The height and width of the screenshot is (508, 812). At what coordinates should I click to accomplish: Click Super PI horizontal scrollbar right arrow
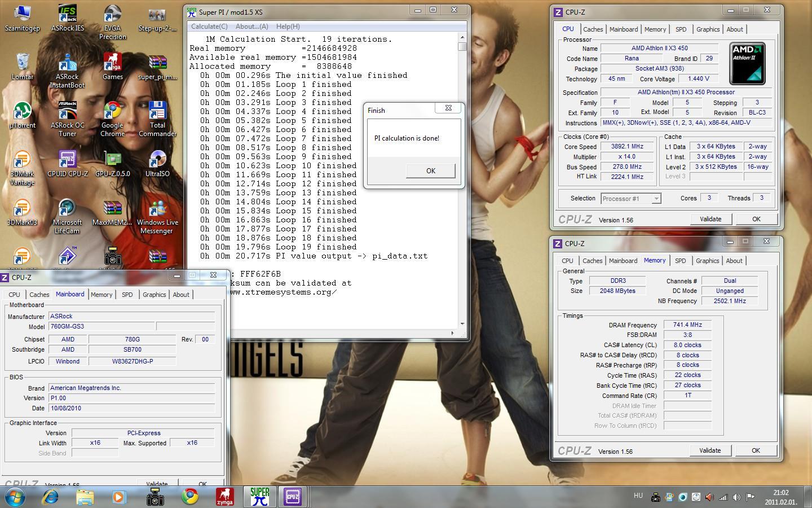pyautogui.click(x=452, y=333)
